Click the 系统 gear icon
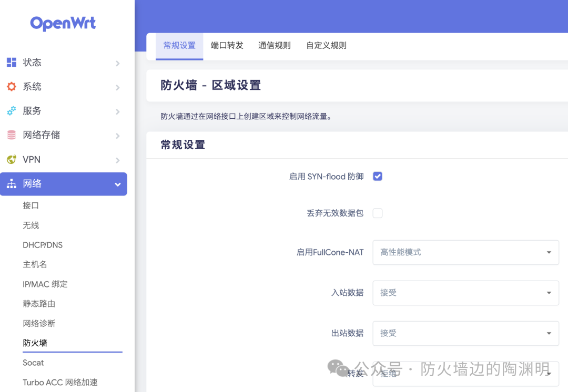 (12, 87)
